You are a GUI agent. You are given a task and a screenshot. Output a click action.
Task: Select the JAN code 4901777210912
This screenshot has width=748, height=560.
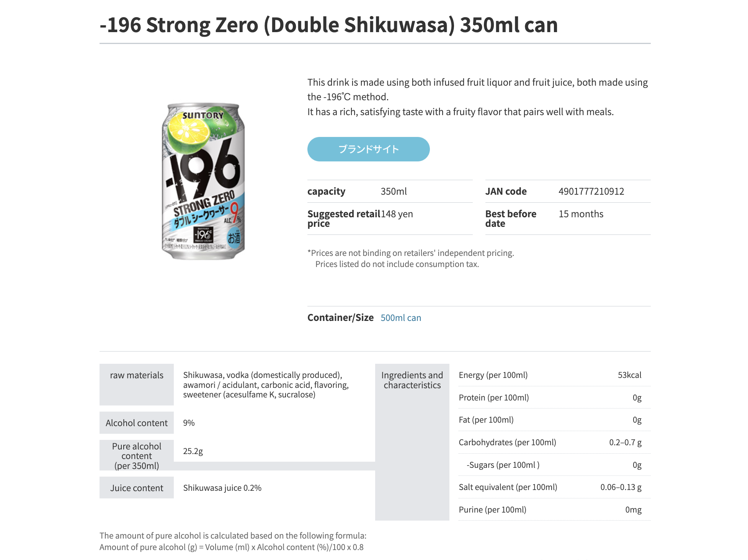tap(592, 191)
